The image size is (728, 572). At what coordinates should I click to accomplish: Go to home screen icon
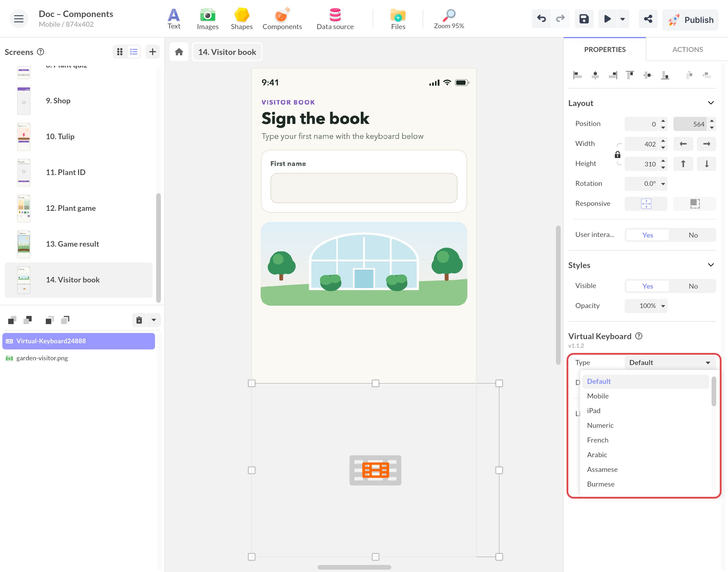pos(179,52)
